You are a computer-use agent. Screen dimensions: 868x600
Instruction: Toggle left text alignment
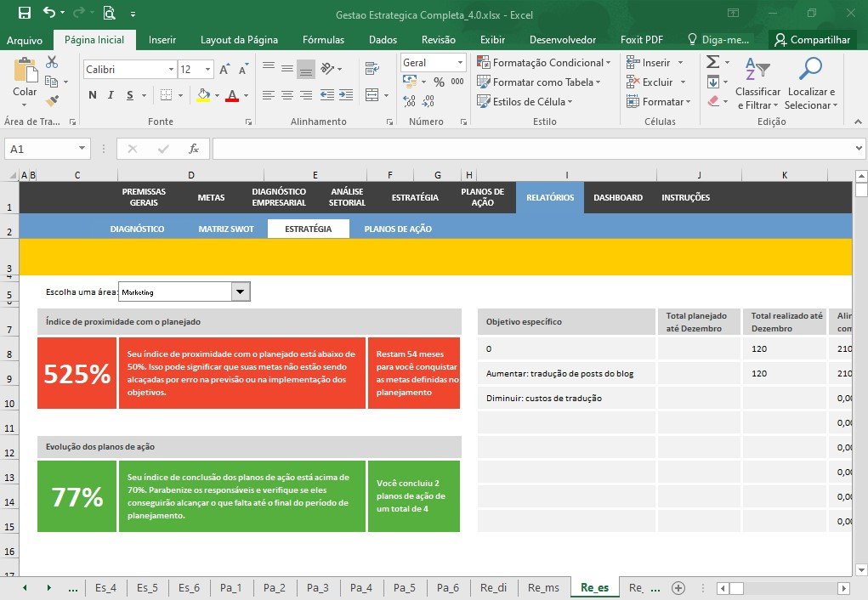click(x=269, y=95)
